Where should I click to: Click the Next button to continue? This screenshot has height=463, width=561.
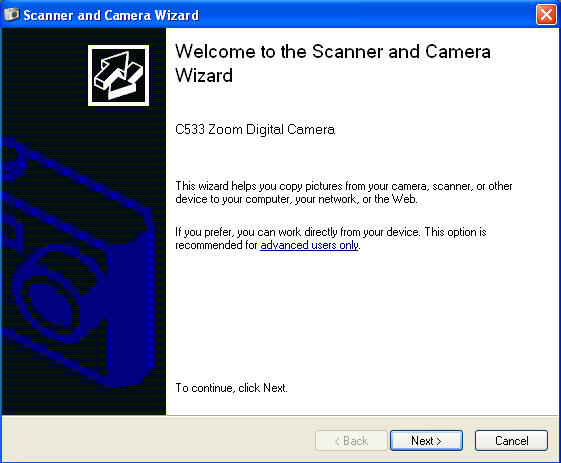pyautogui.click(x=426, y=440)
